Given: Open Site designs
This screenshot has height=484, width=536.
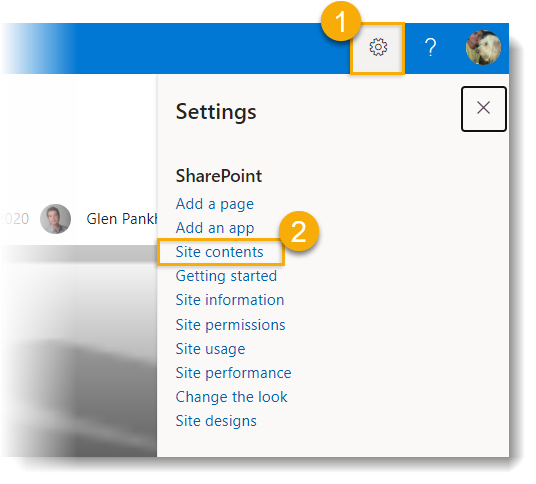Looking at the screenshot, I should click(216, 421).
